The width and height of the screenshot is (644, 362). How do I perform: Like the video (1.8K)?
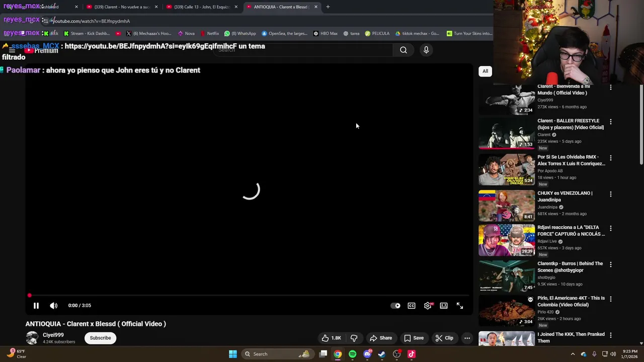point(331,338)
